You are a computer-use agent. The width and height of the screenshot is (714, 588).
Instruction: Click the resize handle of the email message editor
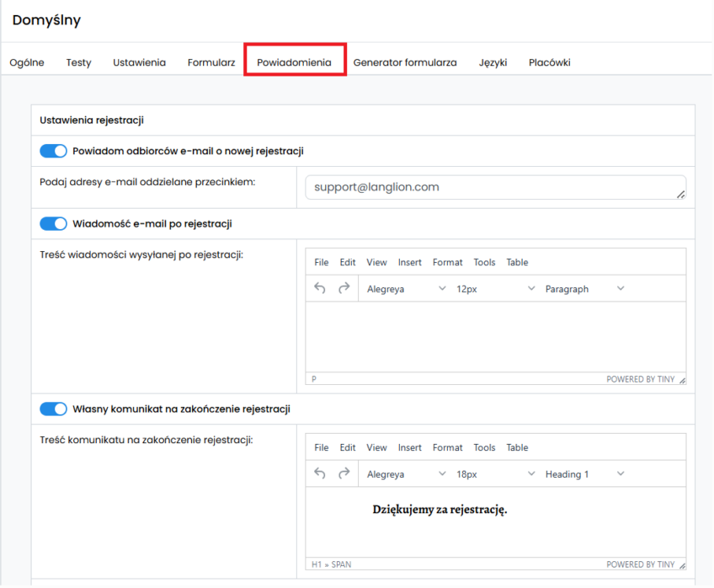tap(682, 380)
